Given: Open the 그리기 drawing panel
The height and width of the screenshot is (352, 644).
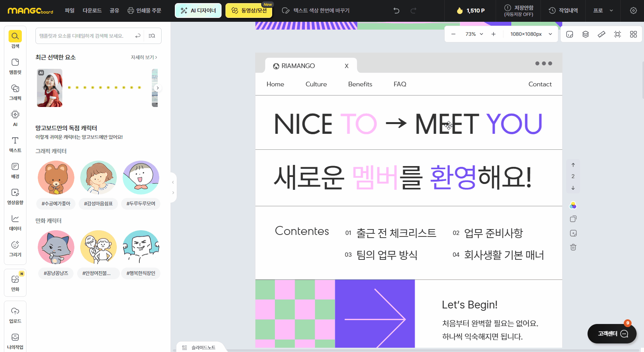Looking at the screenshot, I should [15, 249].
